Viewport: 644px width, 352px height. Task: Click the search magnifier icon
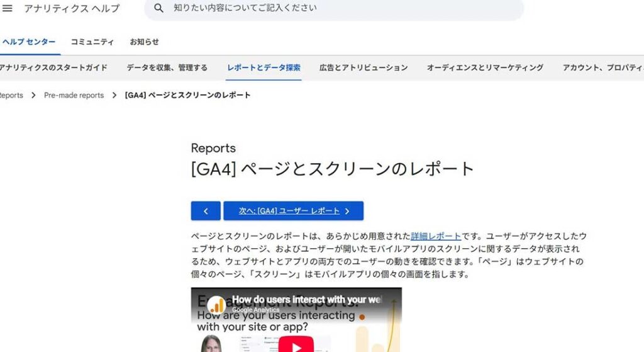click(158, 8)
